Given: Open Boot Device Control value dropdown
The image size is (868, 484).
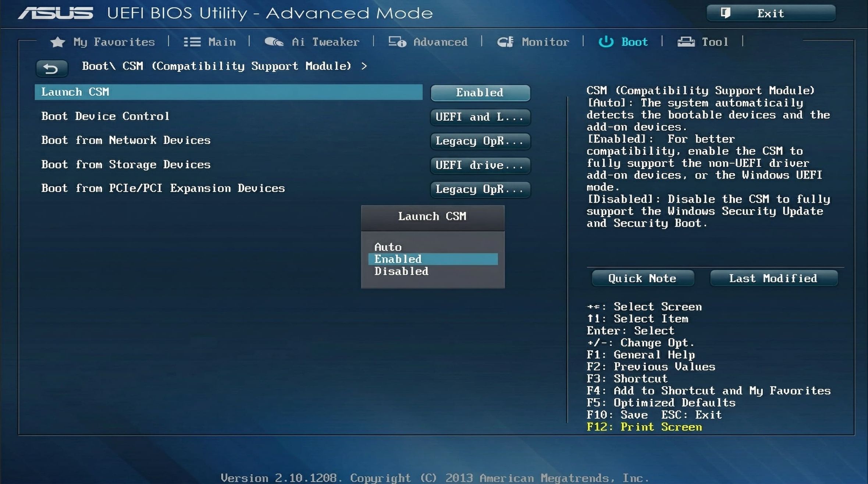Looking at the screenshot, I should [x=480, y=117].
